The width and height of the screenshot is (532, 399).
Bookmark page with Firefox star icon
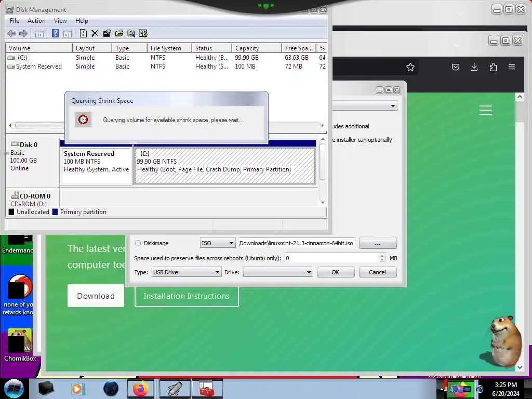point(410,67)
